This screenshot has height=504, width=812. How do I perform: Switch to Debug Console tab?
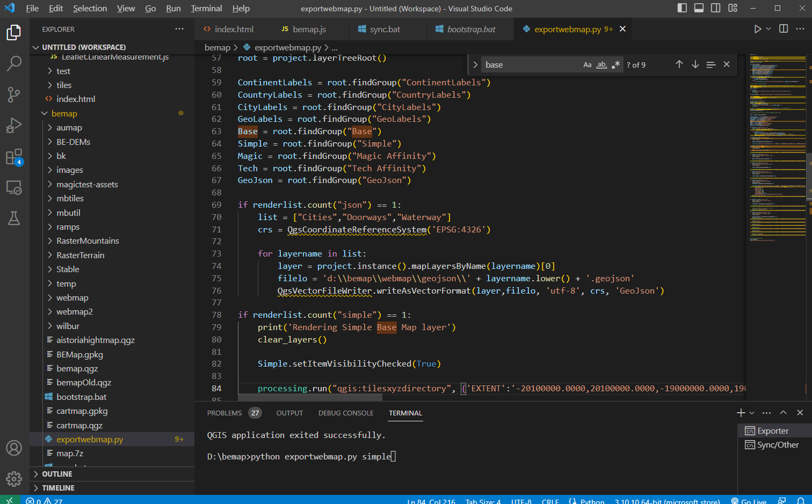(x=346, y=413)
